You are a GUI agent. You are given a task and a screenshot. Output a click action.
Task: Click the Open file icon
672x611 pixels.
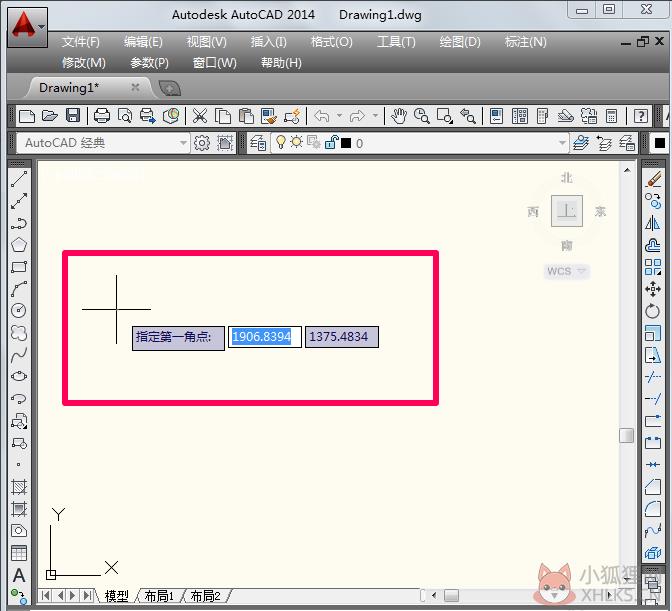click(50, 116)
